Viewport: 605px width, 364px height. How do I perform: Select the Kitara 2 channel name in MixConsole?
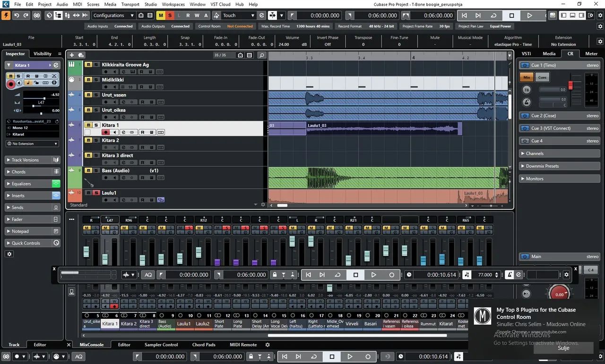(x=129, y=324)
